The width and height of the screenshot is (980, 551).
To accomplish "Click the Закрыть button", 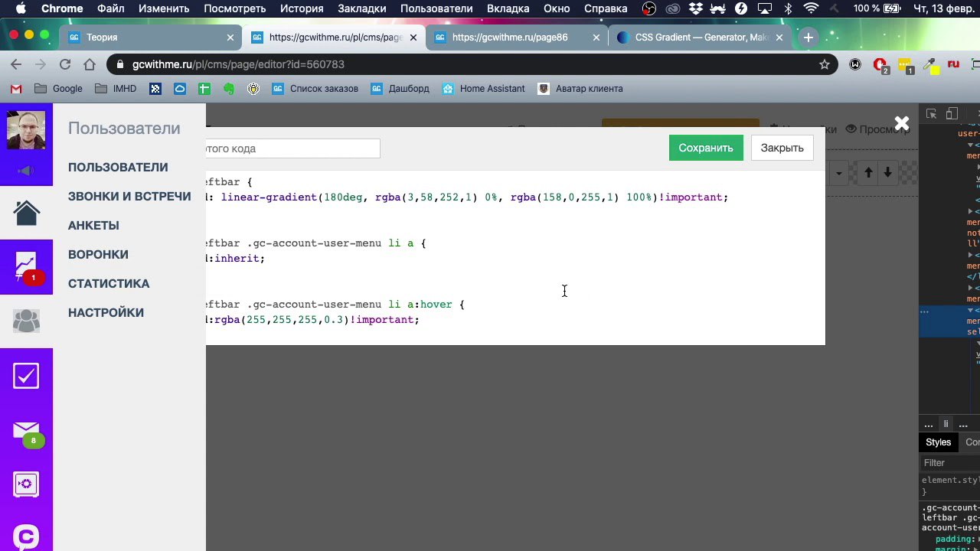I will [782, 148].
